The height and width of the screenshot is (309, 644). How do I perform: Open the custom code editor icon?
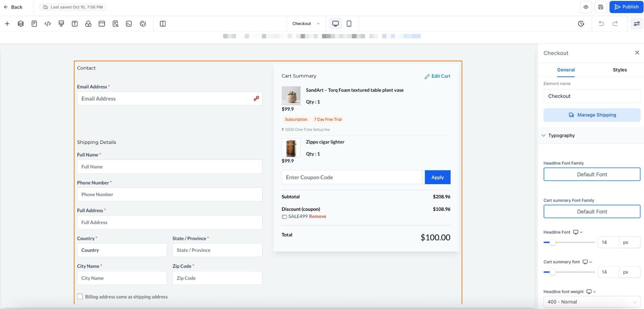(48, 24)
